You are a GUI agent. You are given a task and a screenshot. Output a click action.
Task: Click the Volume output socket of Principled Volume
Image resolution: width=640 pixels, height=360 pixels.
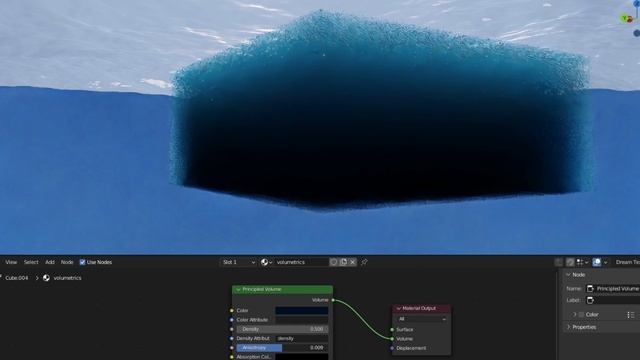333,300
